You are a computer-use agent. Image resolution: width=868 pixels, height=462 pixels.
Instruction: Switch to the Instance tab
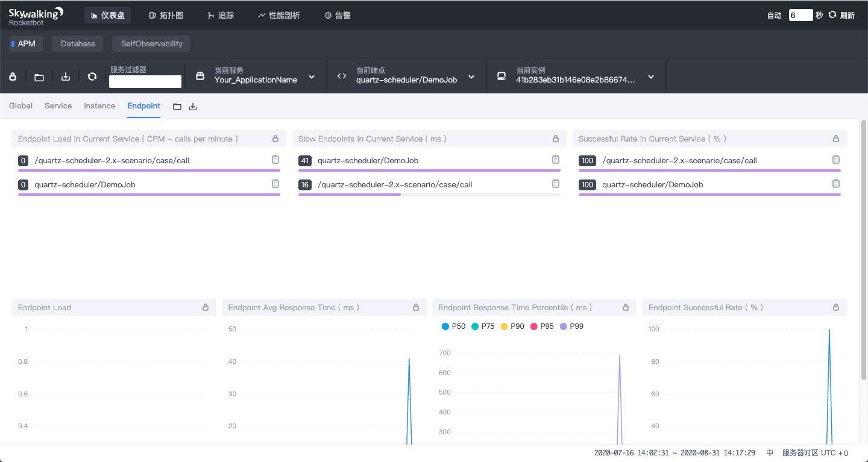point(99,105)
